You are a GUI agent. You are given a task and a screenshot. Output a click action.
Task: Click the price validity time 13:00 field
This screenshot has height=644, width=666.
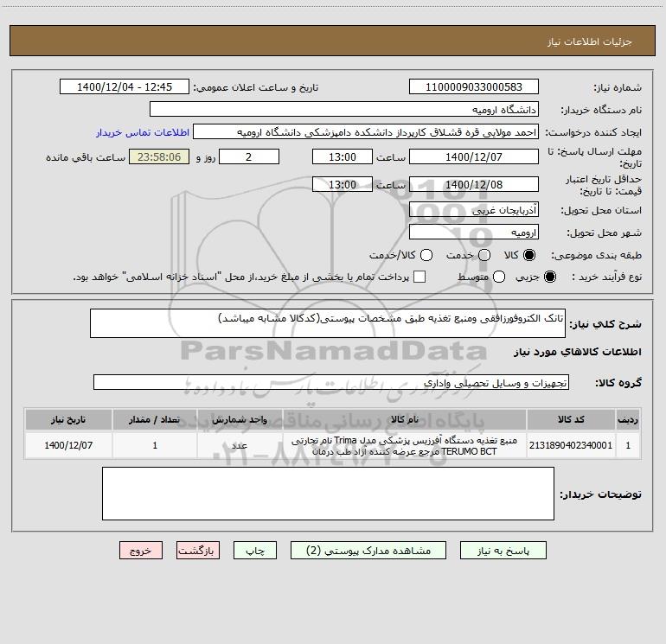pyautogui.click(x=343, y=185)
